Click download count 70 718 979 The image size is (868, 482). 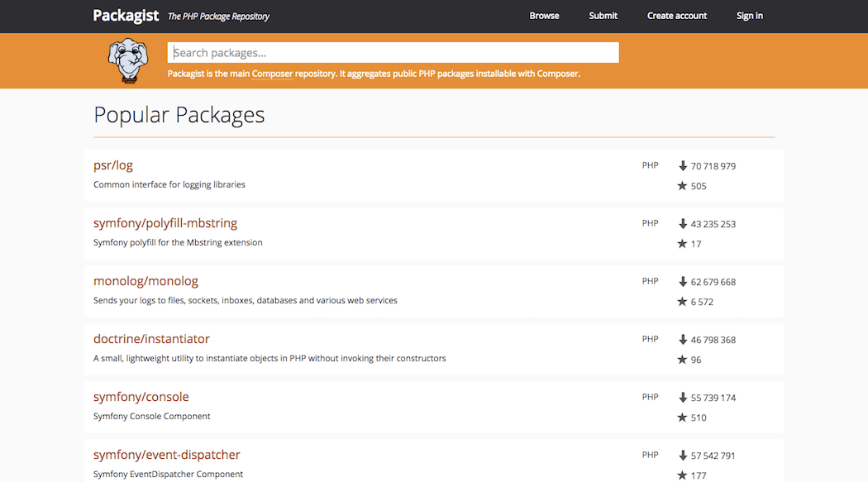pyautogui.click(x=713, y=166)
